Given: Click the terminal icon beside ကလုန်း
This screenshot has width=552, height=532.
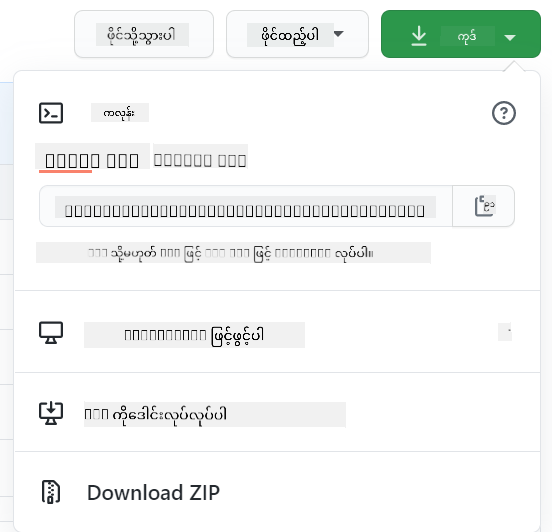Looking at the screenshot, I should click(x=51, y=113).
